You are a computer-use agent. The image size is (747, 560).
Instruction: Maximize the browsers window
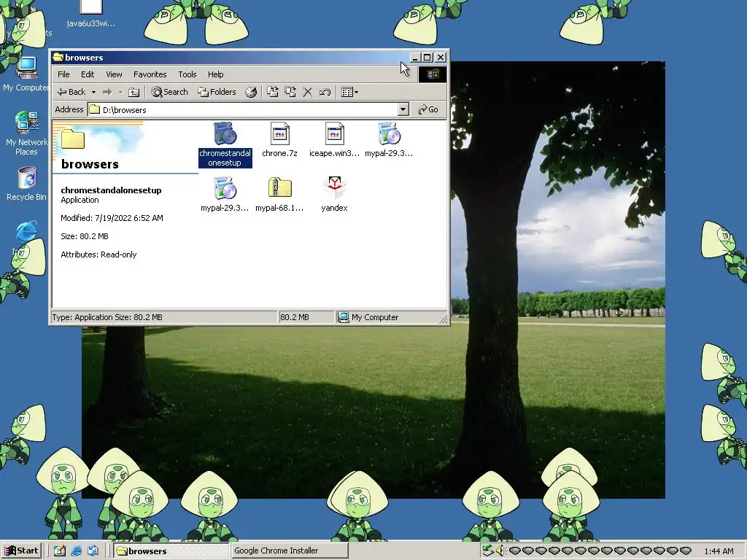point(427,58)
